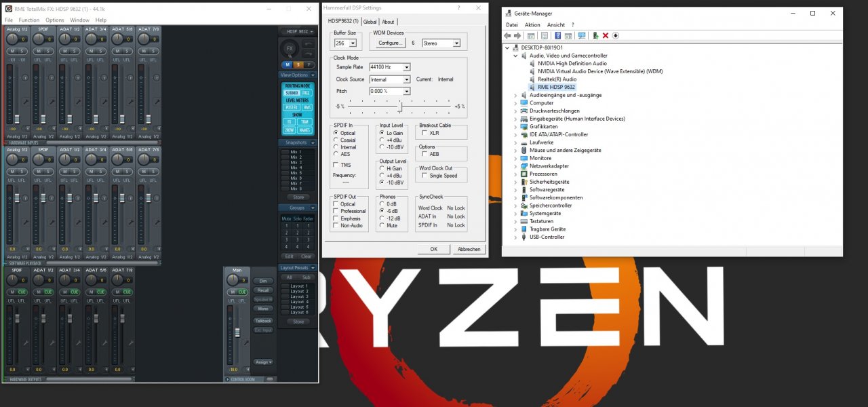Click the large FX knob in TotalMix
The width and height of the screenshot is (868, 407).
(290, 48)
